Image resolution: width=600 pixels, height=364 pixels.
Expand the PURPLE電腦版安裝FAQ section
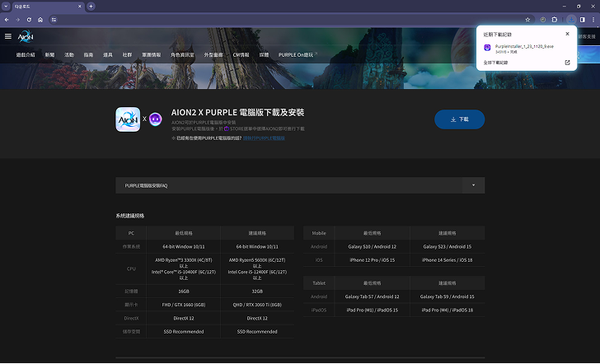pyautogui.click(x=473, y=185)
